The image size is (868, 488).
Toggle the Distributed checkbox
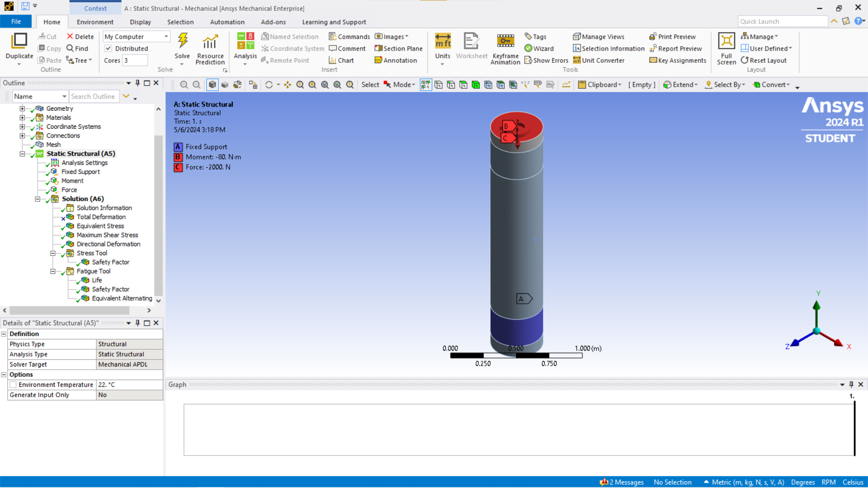pos(108,48)
